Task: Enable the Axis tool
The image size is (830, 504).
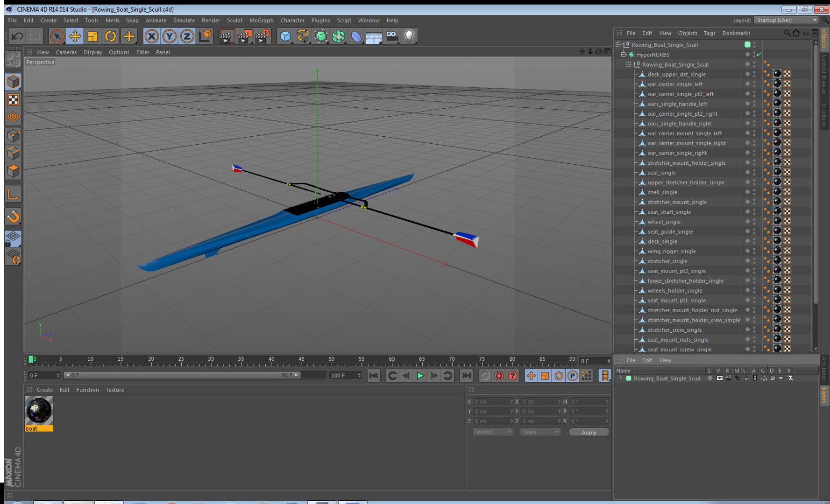Action: (x=13, y=193)
